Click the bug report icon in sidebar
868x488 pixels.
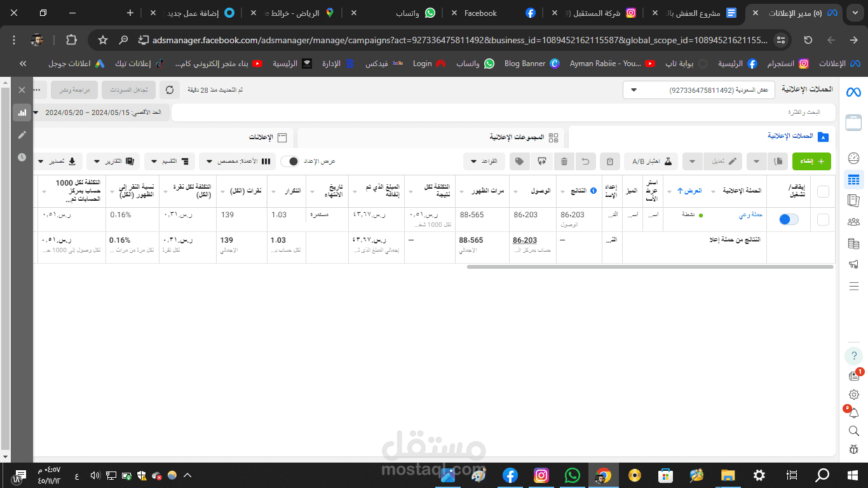pyautogui.click(x=853, y=449)
